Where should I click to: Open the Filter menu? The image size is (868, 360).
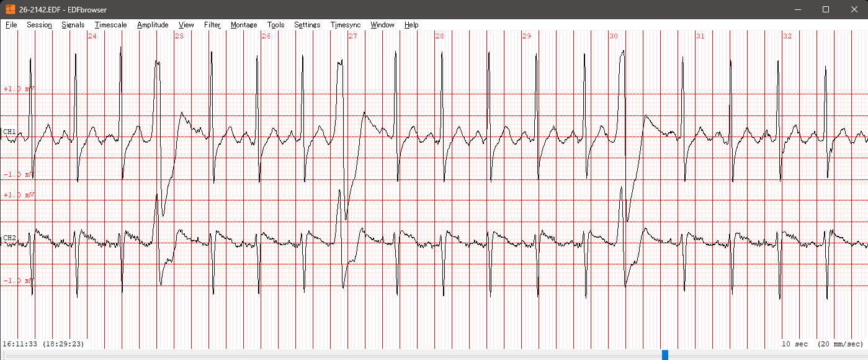[x=212, y=25]
